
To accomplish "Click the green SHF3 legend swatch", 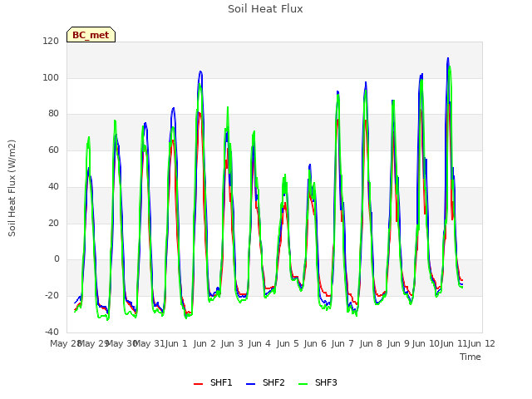I will click(303, 384).
